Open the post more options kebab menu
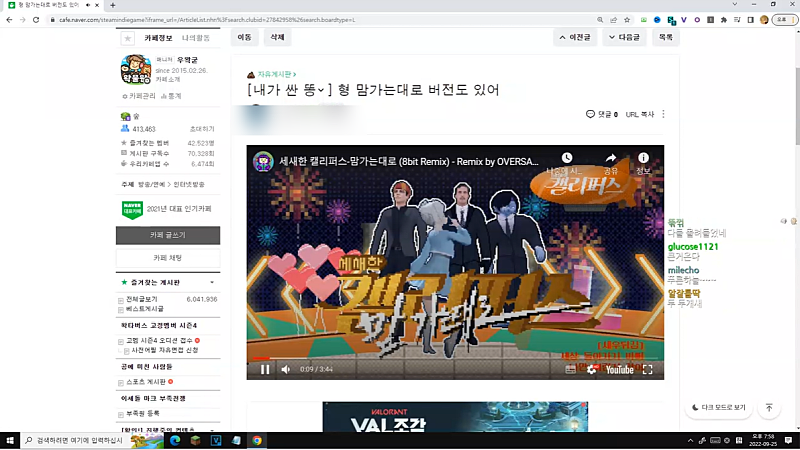This screenshot has height=450, width=800. (663, 114)
